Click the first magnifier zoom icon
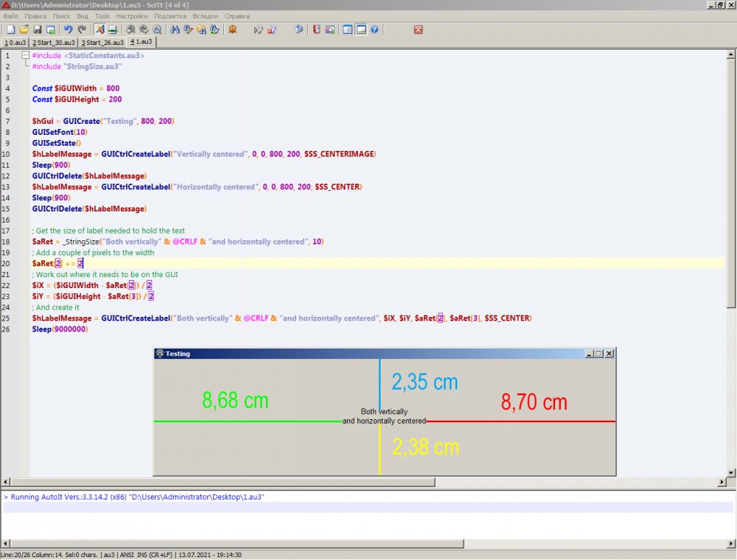Viewport: 737px width, 560px height. (130, 29)
